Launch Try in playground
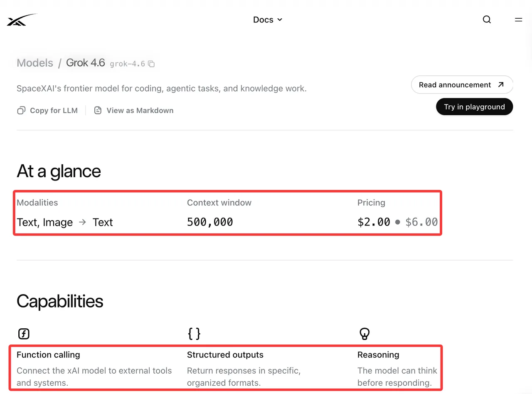Screen dimensions: 532x394 474,107
